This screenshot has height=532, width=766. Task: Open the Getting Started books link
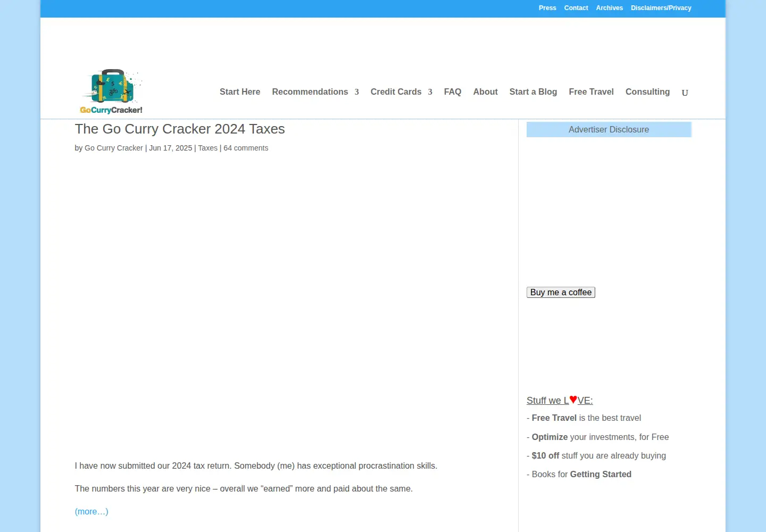(601, 474)
